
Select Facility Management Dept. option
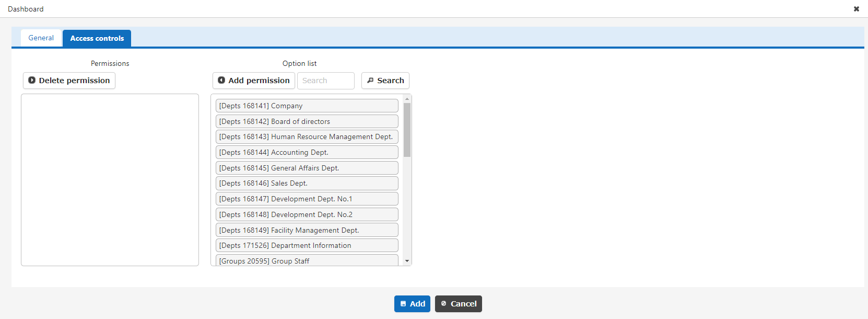point(307,230)
